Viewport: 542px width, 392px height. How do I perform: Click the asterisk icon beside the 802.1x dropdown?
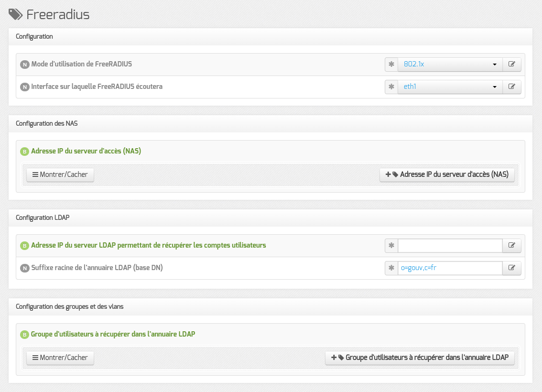coord(391,64)
